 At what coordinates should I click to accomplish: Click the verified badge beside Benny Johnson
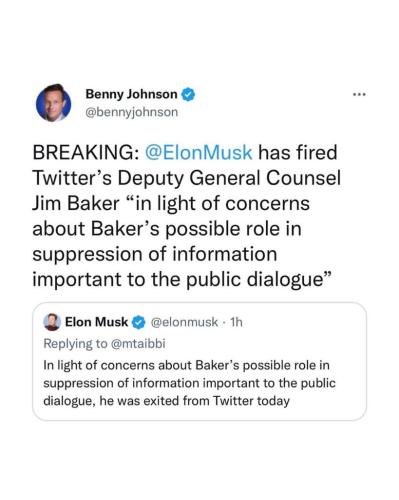click(x=188, y=94)
